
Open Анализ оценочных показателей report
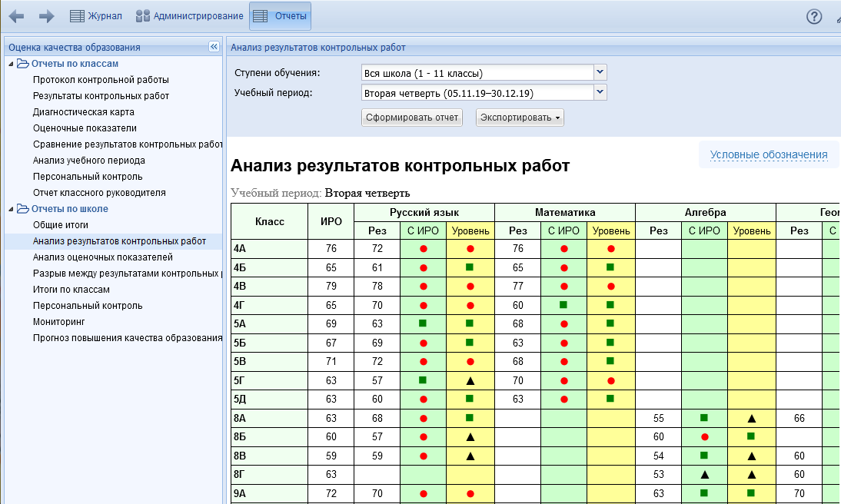pyautogui.click(x=103, y=257)
